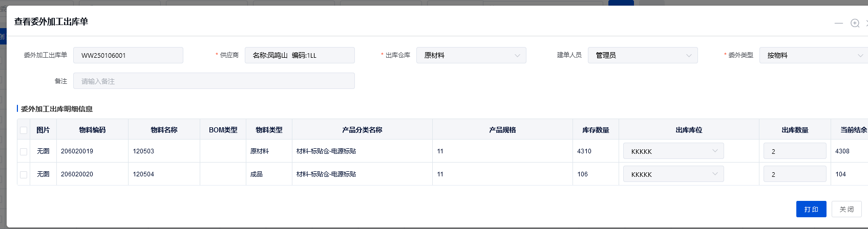Click the 库存数量 column header

(x=596, y=130)
